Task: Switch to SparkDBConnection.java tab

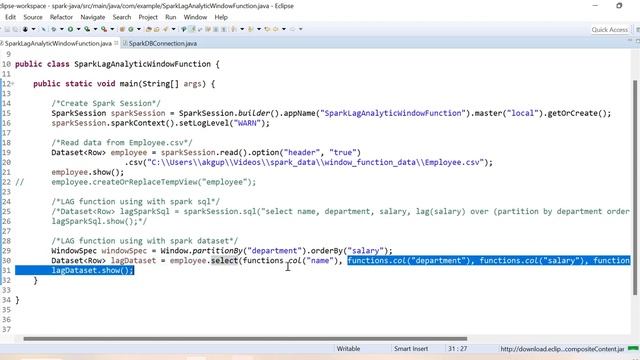Action: (x=160, y=43)
